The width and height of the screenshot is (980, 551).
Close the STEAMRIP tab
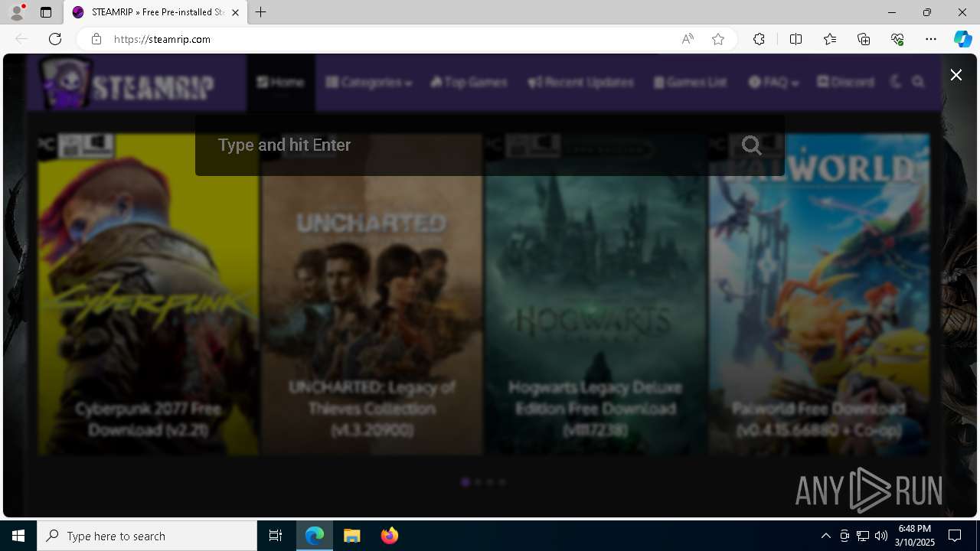point(235,12)
